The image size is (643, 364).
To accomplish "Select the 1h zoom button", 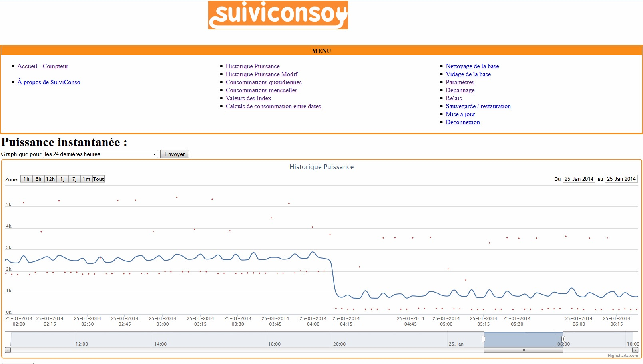I will tap(26, 179).
